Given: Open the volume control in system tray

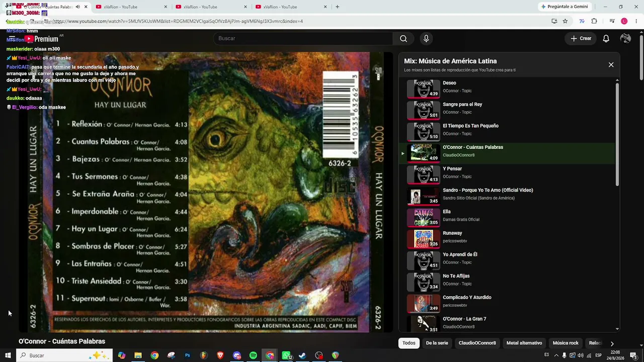Looking at the screenshot, I should tap(581, 355).
